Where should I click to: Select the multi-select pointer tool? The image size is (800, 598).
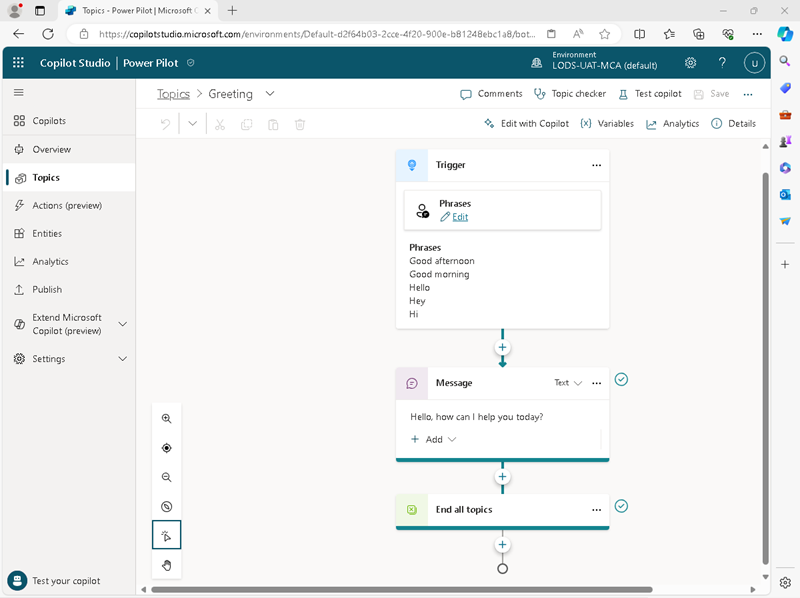(166, 535)
